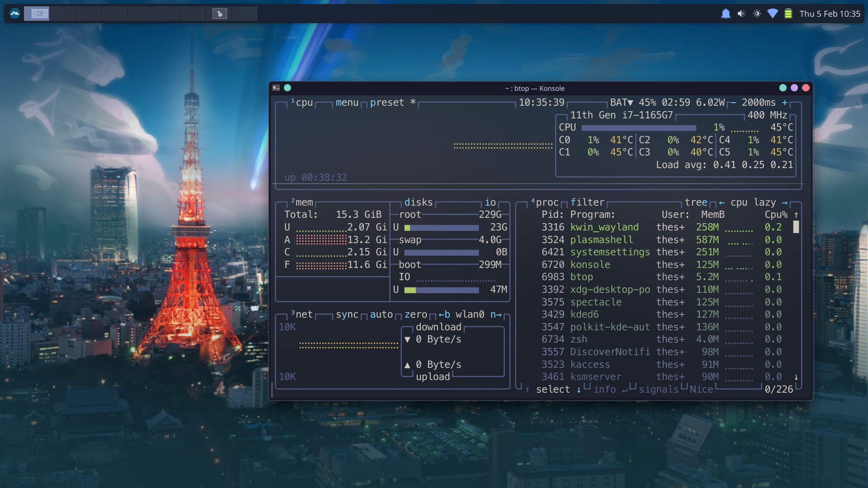
Task: Click the process list scrollbar handle
Action: pos(796,227)
